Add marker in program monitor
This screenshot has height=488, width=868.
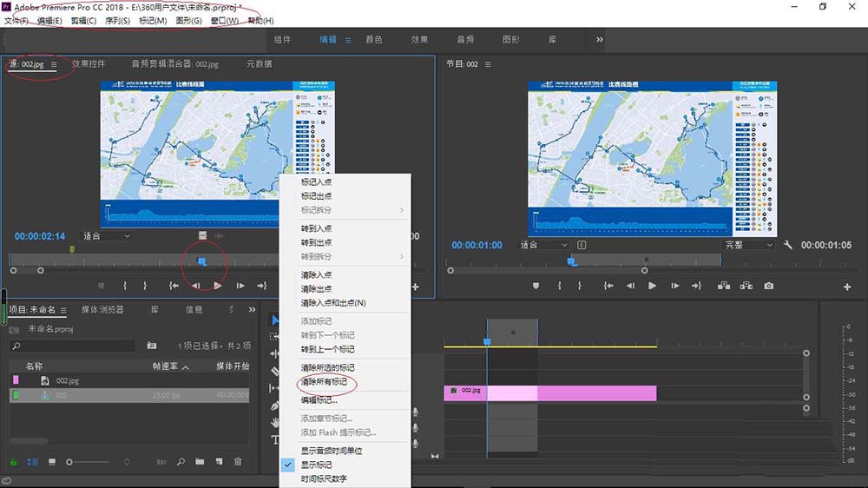click(x=536, y=286)
